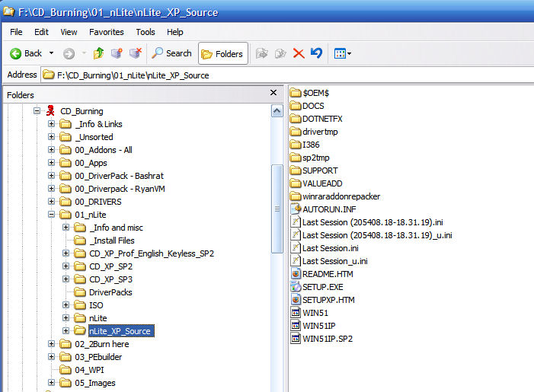Select the DriverPacks folder in tree
Viewport: 534px width, 392px height.
110,292
